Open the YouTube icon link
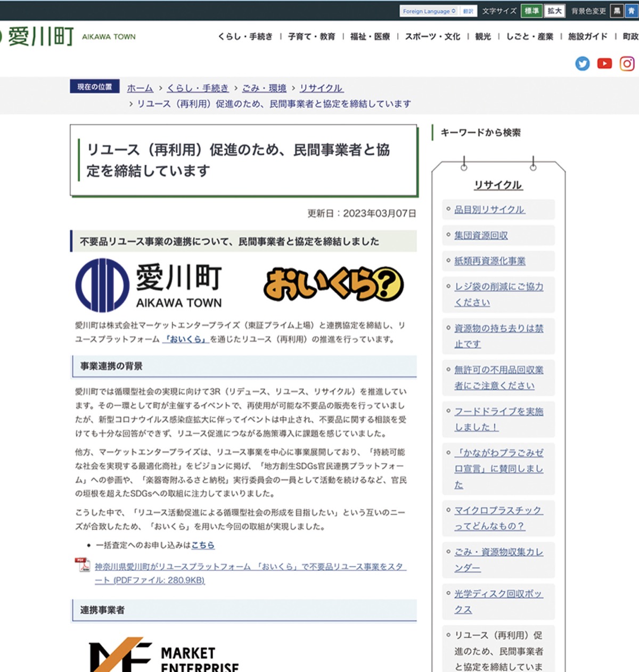The image size is (639, 672). [604, 64]
